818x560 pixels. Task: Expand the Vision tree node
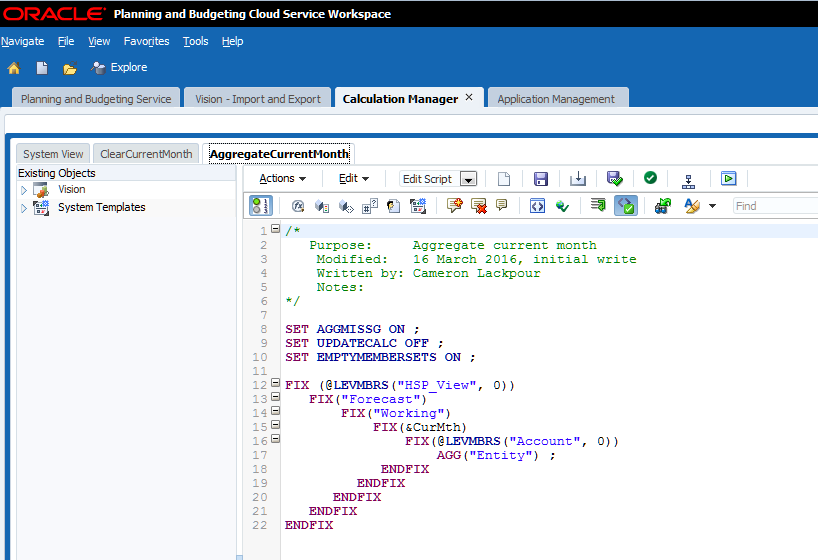[x=24, y=190]
